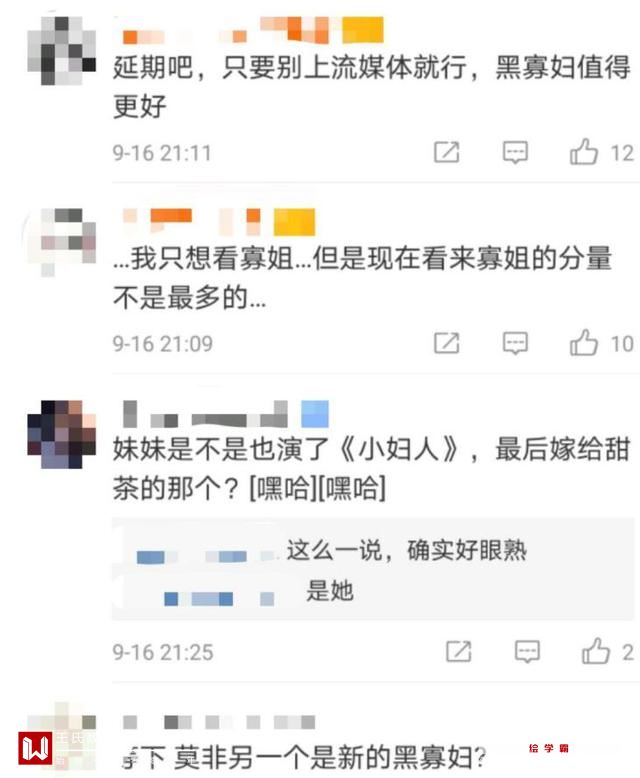Reply to the 9-16 21:25 comment
640x778 pixels.
coord(527,651)
